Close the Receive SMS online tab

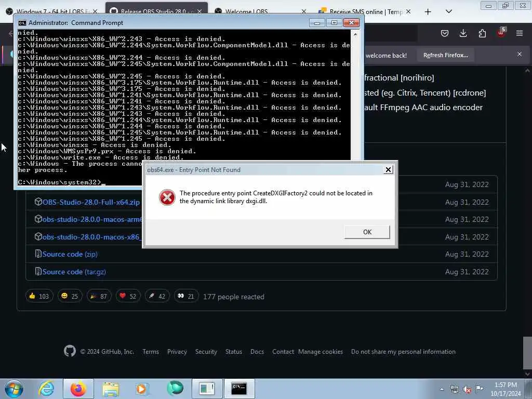click(x=408, y=11)
